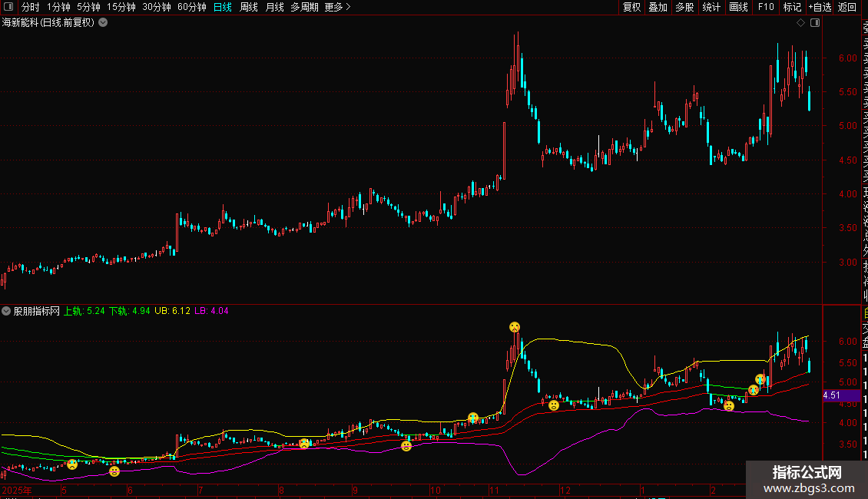Click the emoji marker below the October candles
Screen dimensions: 868x499
(406, 446)
